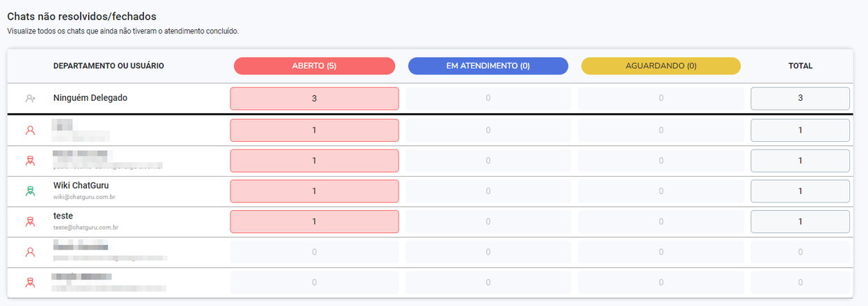Open Wiki ChatGuru's open chats cell
Screen dimensions: 868x306
click(x=315, y=191)
